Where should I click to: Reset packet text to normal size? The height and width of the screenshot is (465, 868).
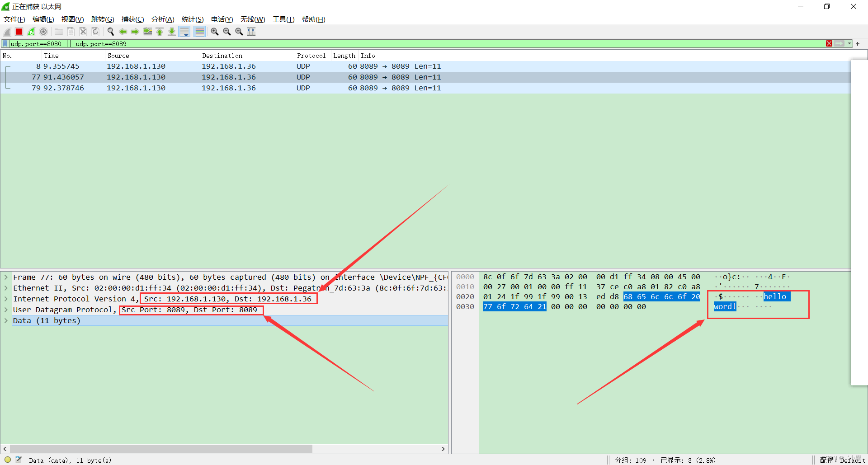[x=239, y=32]
